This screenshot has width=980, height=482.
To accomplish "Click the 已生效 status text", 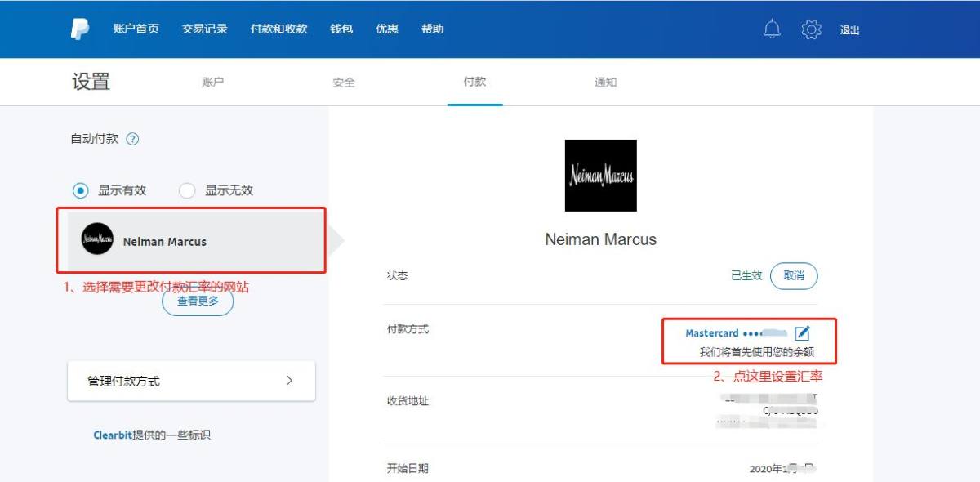I will click(x=746, y=276).
